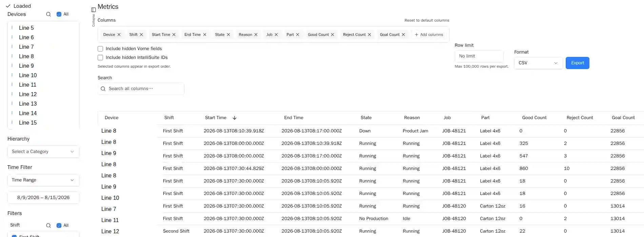
Task: Remove the State column chip
Action: [x=228, y=35]
